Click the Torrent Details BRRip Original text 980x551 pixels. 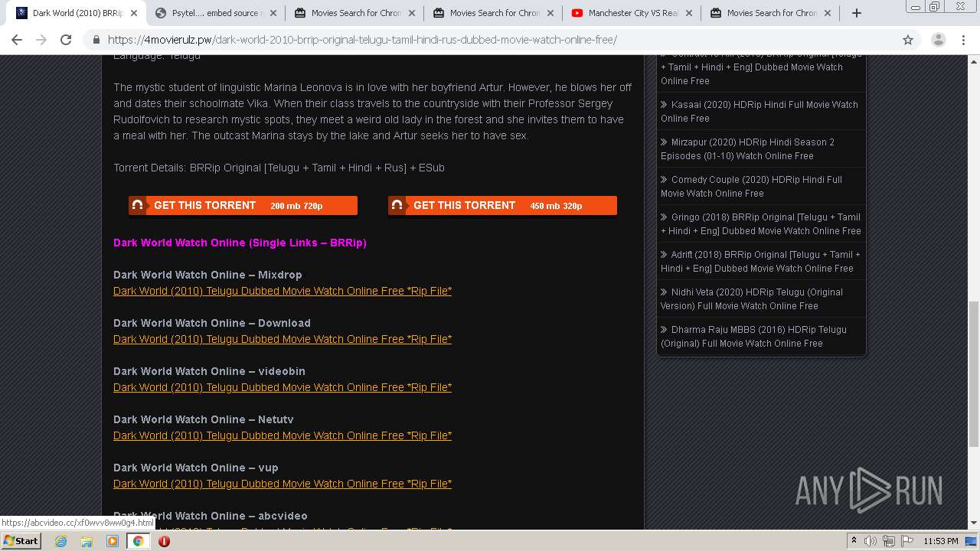[x=279, y=168]
